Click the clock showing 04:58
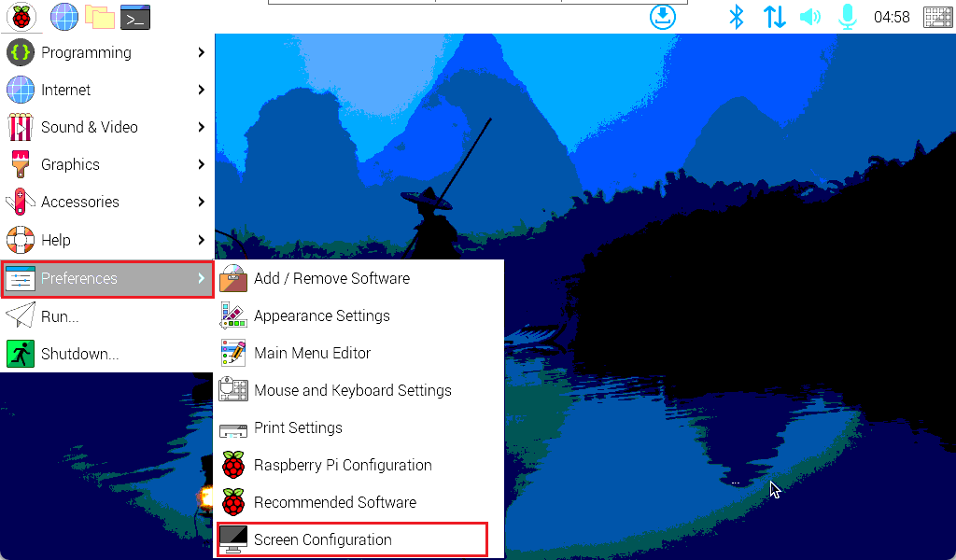The width and height of the screenshot is (956, 560). pos(891,17)
